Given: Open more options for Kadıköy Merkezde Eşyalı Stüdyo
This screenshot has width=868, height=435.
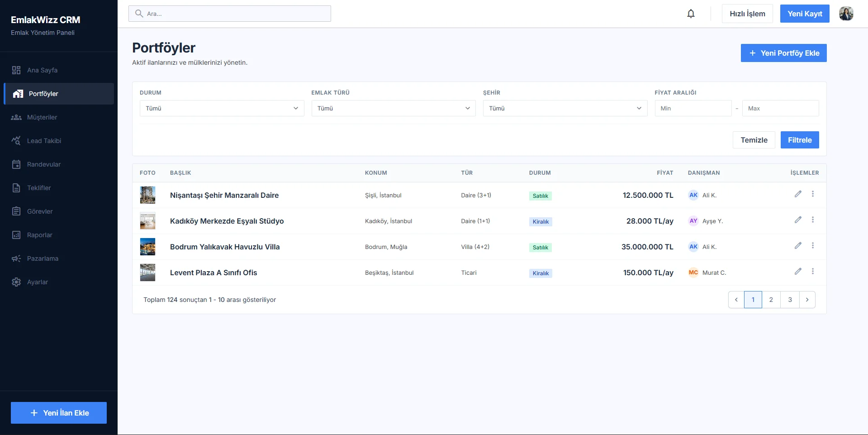Looking at the screenshot, I should 813,220.
